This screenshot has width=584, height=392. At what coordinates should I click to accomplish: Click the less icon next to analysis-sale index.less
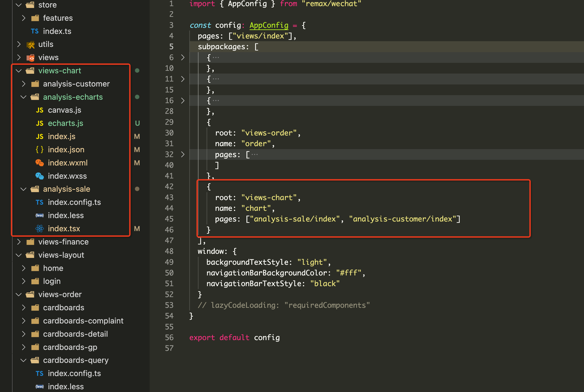39,215
